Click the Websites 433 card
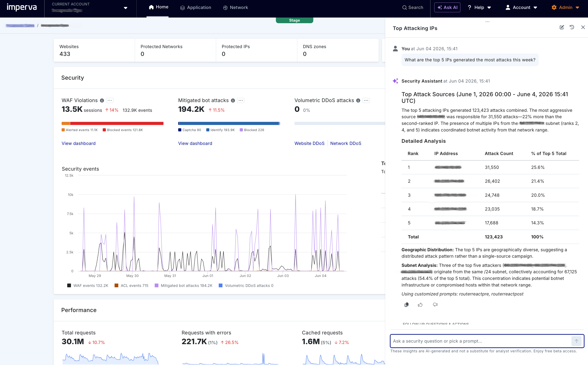Viewport: 588px width, 365px height. [x=94, y=50]
